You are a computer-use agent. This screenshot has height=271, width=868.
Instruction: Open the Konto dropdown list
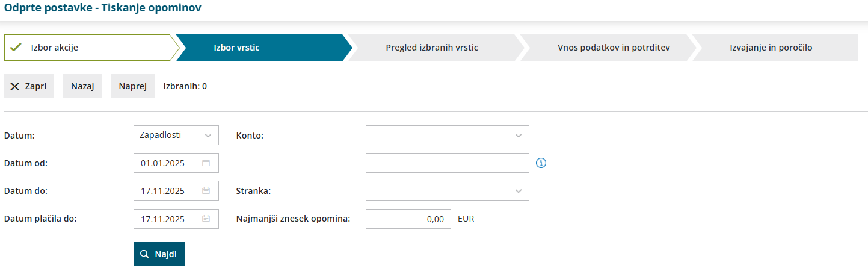click(518, 135)
